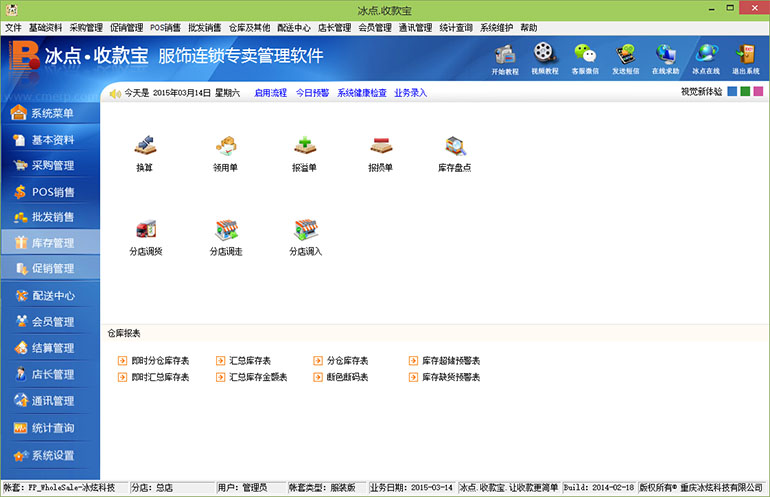
Task: Open the 开始教程 tutorial icon
Action: click(x=505, y=59)
